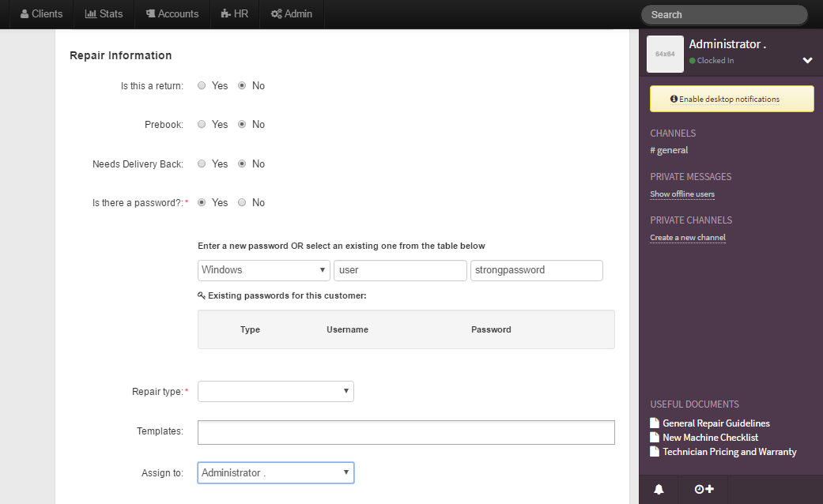The width and height of the screenshot is (823, 504).
Task: Click Create a new channel link
Action: click(687, 238)
